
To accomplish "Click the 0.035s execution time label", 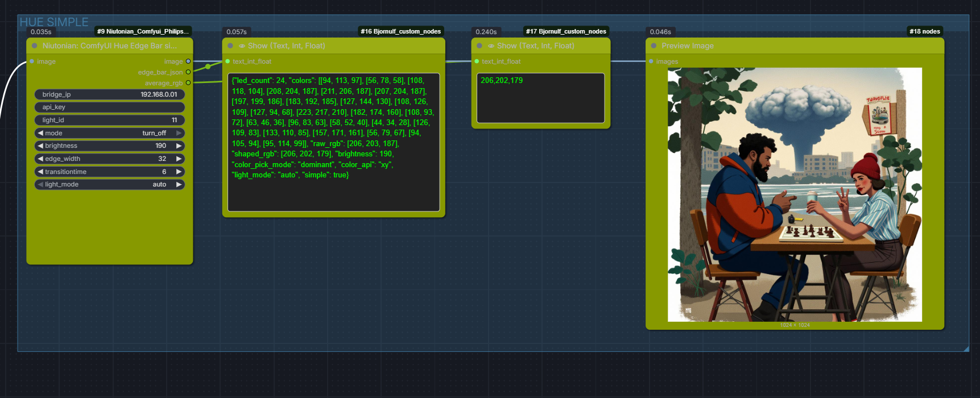I will (x=41, y=32).
